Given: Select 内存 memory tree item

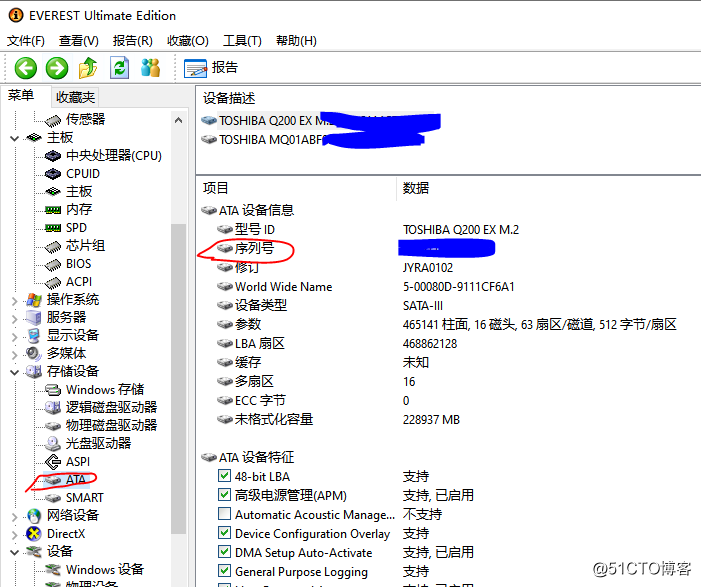Looking at the screenshot, I should pyautogui.click(x=79, y=209).
